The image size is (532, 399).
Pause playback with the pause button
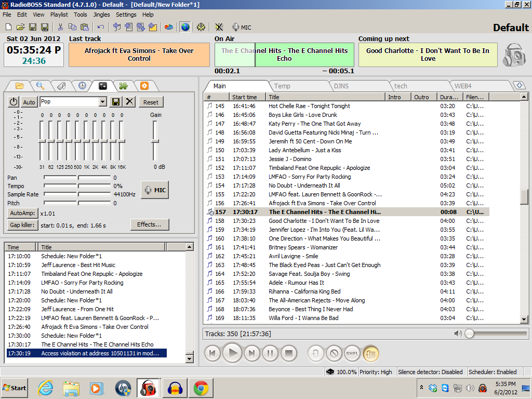coord(270,353)
